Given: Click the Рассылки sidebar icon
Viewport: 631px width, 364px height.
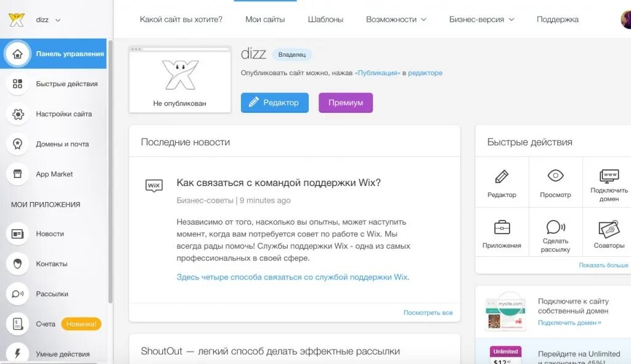Looking at the screenshot, I should click(x=17, y=293).
